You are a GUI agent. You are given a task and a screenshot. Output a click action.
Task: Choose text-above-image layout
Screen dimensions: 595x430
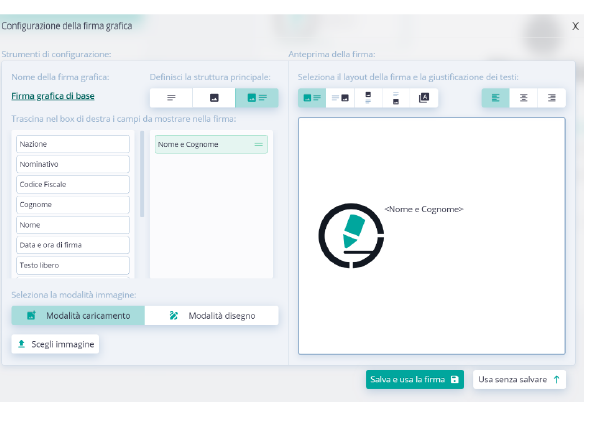[x=396, y=98]
